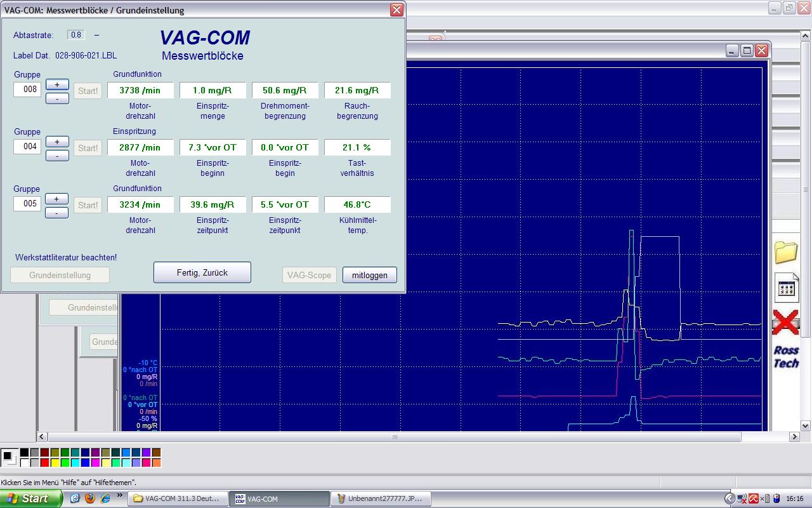
Task: Click the folder icon on the desktop
Action: 786,252
